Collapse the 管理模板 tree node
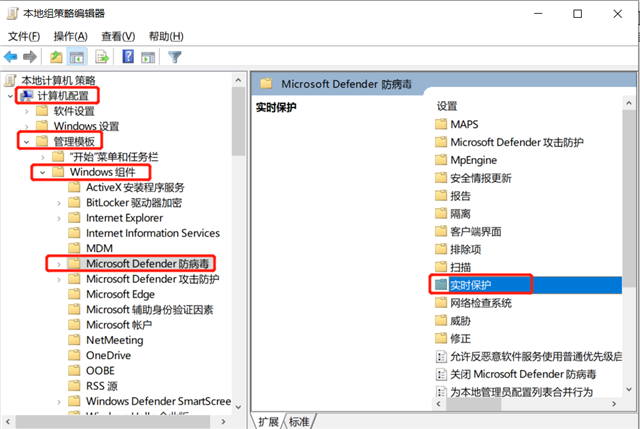The width and height of the screenshot is (640, 429). 25,142
